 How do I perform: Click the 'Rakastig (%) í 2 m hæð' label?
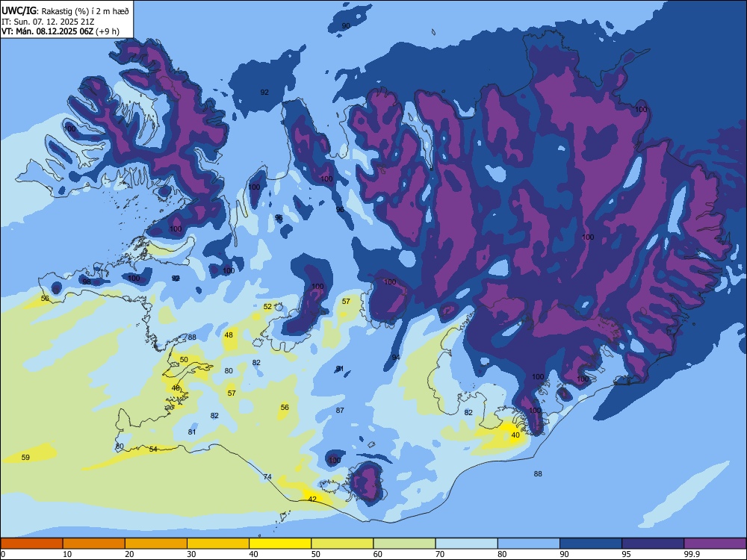[x=85, y=11]
